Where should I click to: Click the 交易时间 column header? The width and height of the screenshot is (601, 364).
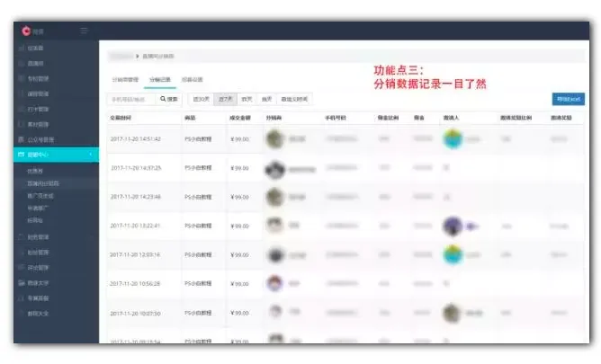pos(121,118)
